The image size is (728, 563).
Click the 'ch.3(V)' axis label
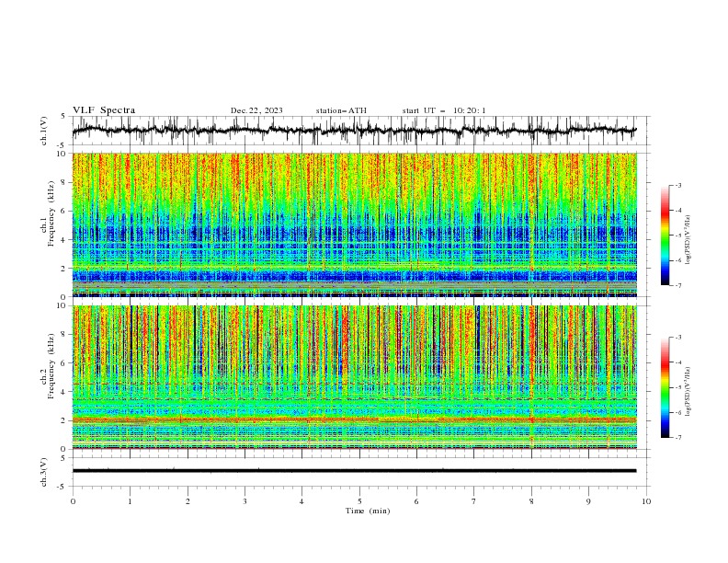(x=44, y=472)
